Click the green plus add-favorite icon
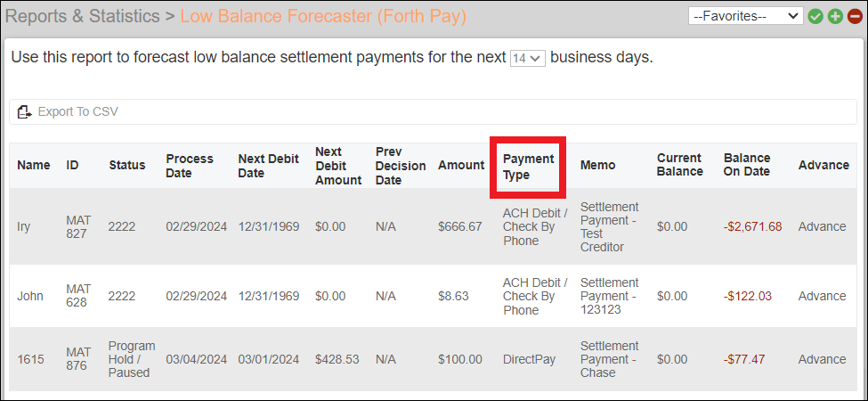 (x=835, y=16)
